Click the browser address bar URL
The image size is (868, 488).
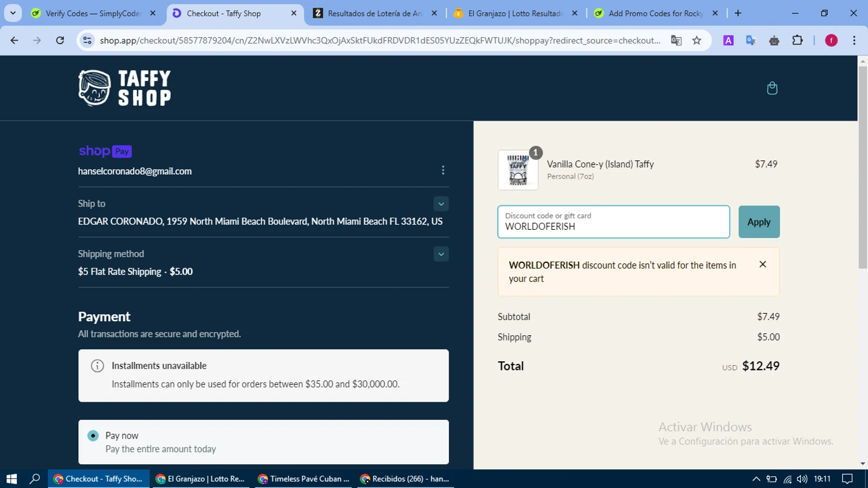(380, 41)
